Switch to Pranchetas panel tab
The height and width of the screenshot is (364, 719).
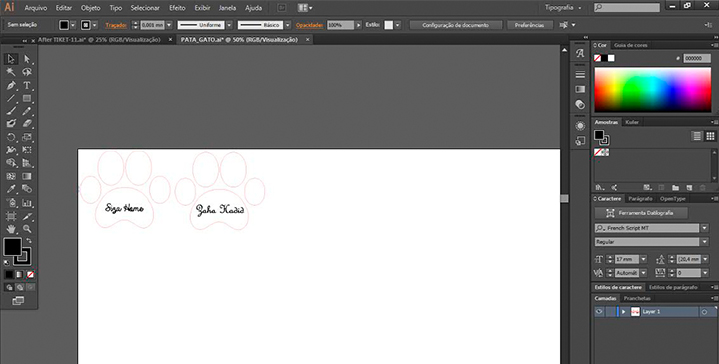point(637,298)
